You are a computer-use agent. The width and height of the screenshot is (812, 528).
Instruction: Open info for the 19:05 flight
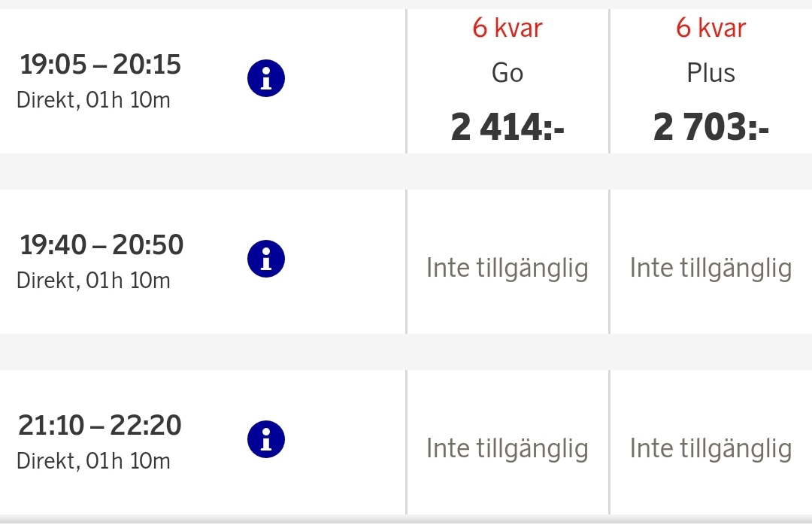point(265,78)
